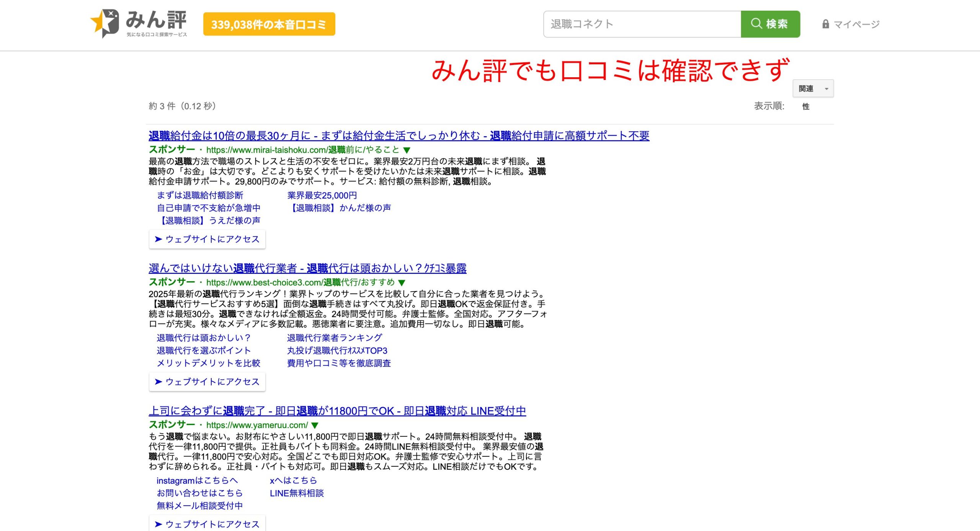The image size is (980, 531).
Task: Click ウェブサイトにアクセス under the yameruu ad
Action: tap(207, 524)
